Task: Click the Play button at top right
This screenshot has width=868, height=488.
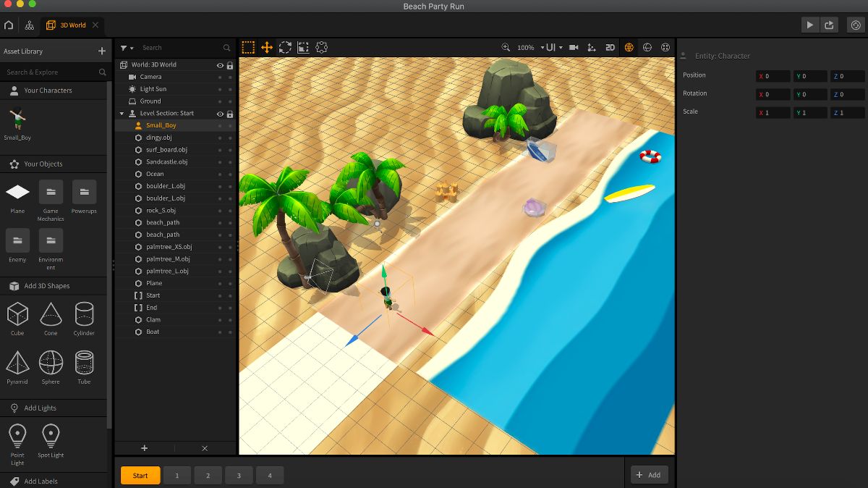Action: click(x=809, y=25)
